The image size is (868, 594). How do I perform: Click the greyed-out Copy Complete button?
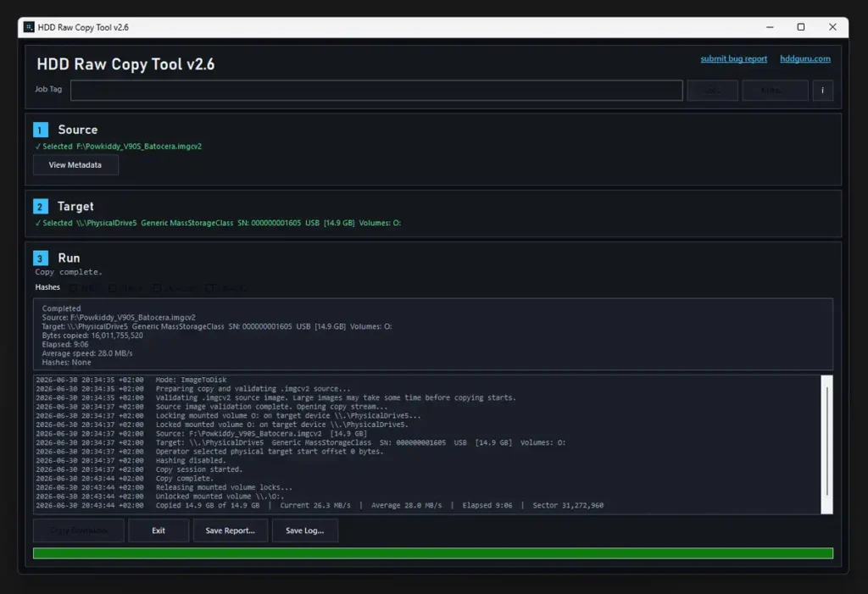[79, 530]
